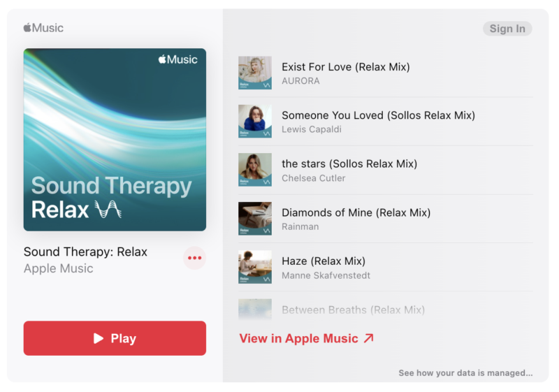Click the Exist For Love album thumbnail
This screenshot has height=392, width=559.
coord(255,73)
